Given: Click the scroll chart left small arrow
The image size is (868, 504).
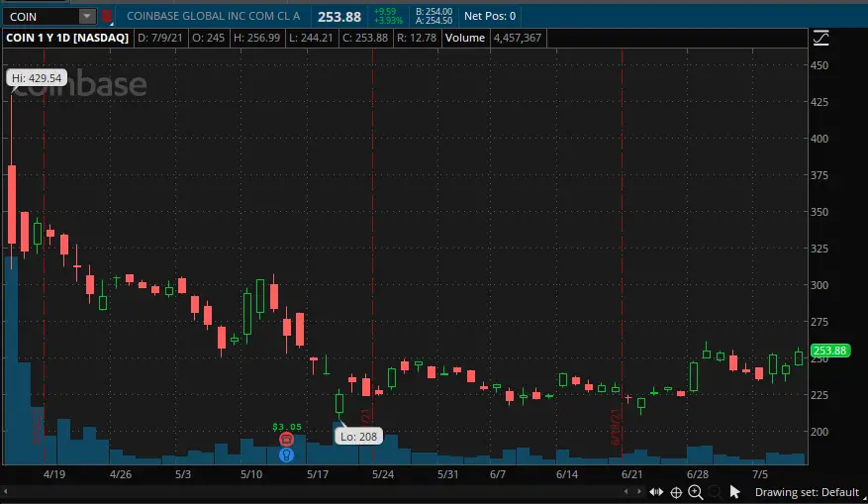Looking at the screenshot, I should point(627,492).
